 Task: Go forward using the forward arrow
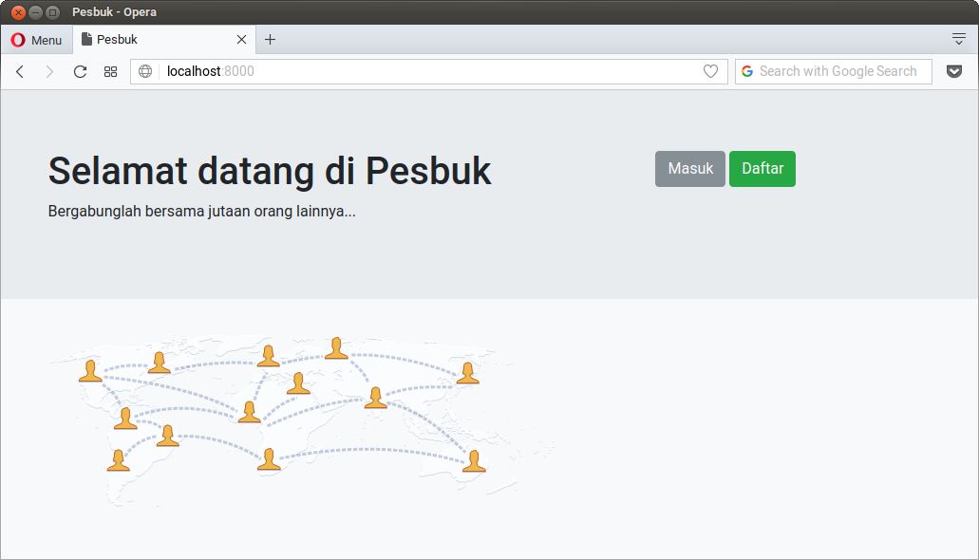coord(49,71)
